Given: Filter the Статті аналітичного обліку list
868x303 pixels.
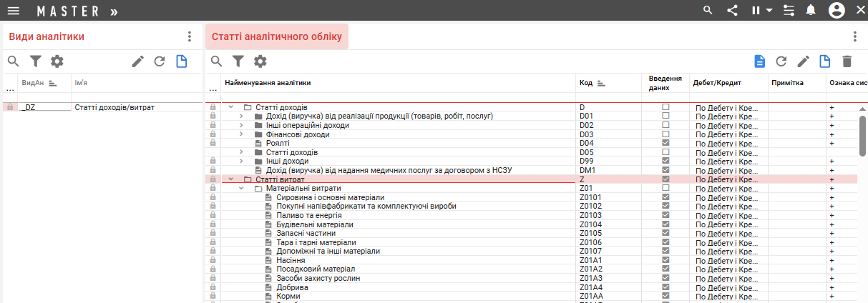Looking at the screenshot, I should click(x=238, y=61).
